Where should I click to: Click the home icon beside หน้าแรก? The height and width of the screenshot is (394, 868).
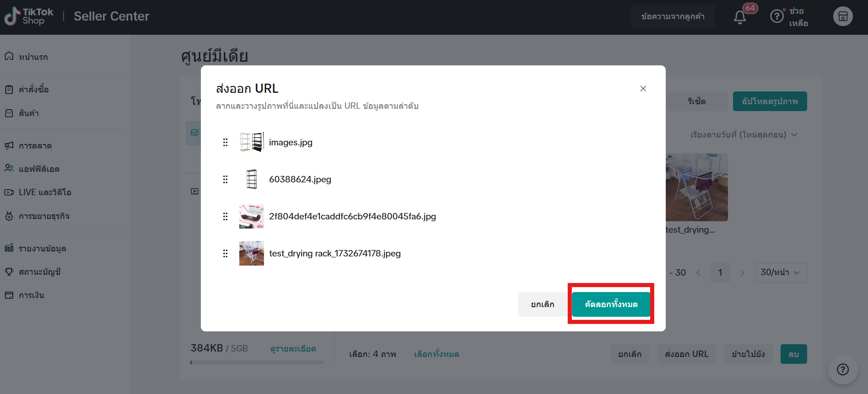point(9,56)
